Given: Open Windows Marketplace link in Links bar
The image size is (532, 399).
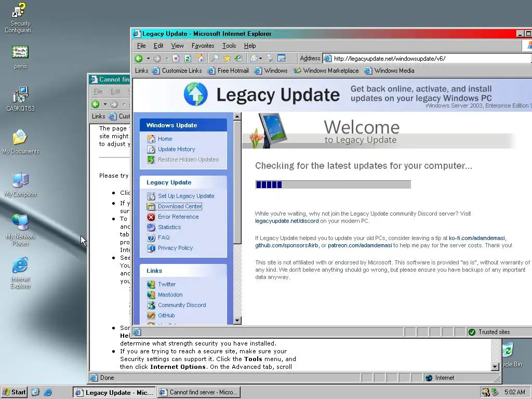Looking at the screenshot, I should 326,71.
